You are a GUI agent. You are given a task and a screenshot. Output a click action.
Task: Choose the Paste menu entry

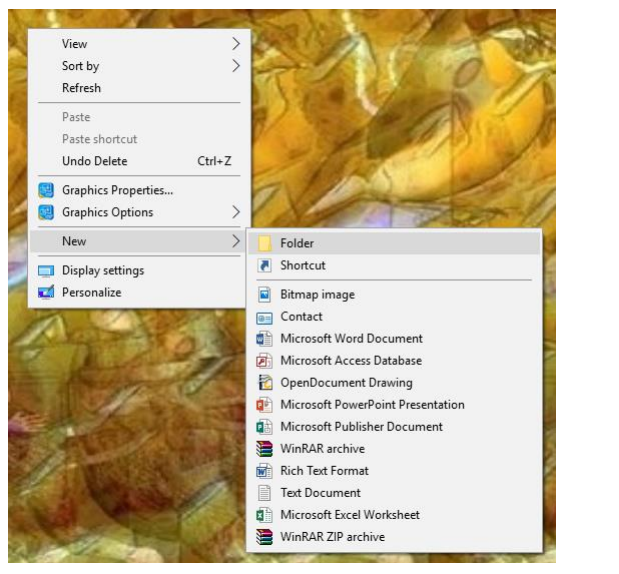[x=139, y=117]
